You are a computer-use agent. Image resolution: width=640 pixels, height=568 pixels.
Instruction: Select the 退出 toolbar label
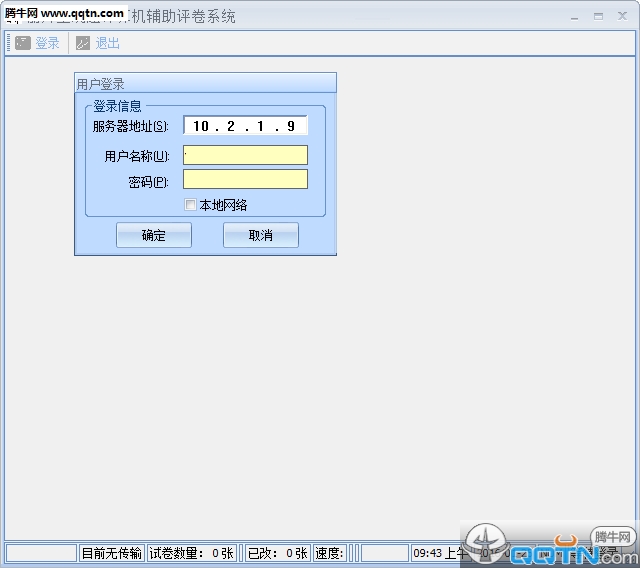(x=107, y=43)
